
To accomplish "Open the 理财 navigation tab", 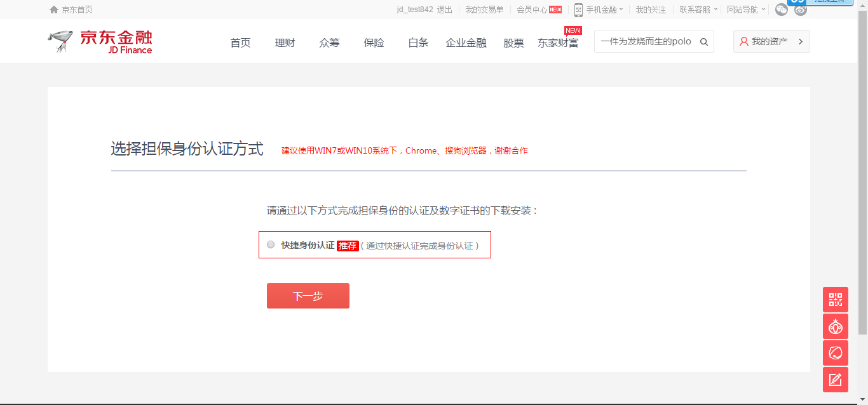I will click(285, 43).
